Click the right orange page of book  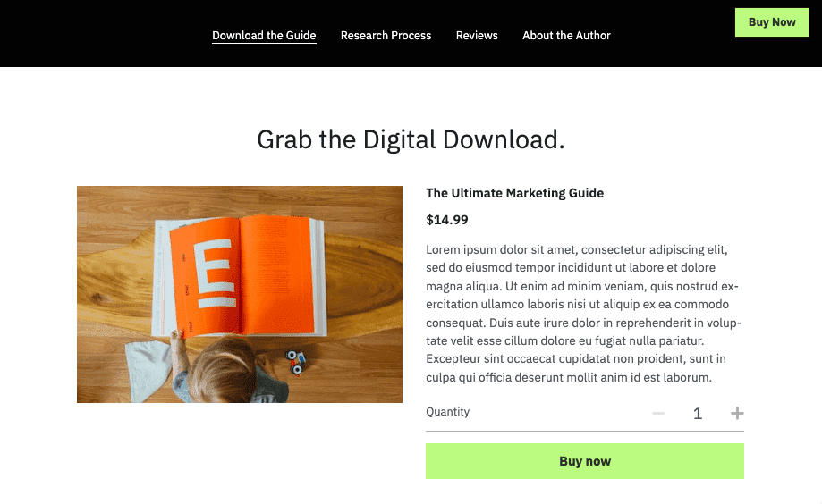pyautogui.click(x=276, y=274)
